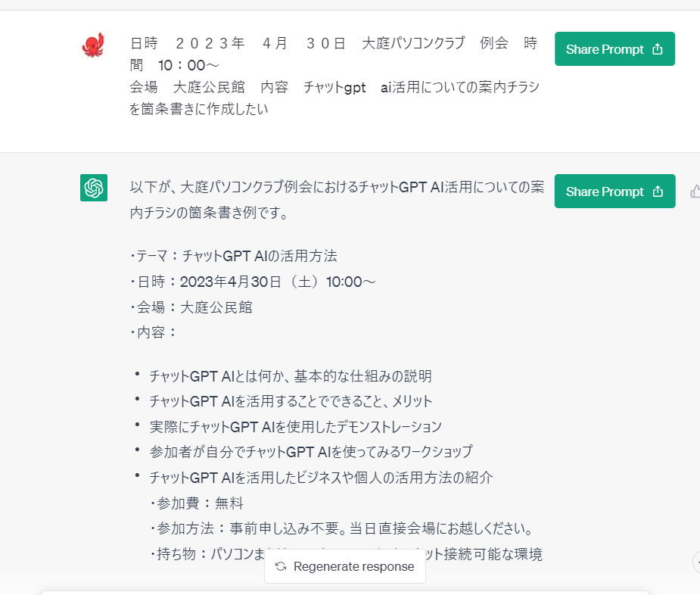Click the line '・会場：大庭公民館'
This screenshot has height=595, width=700.
pyautogui.click(x=191, y=307)
